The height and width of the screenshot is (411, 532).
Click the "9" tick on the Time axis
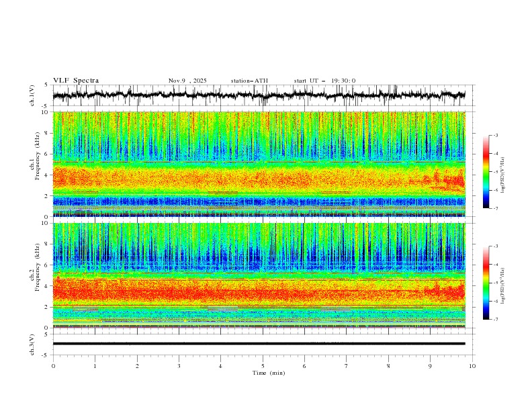click(x=430, y=366)
